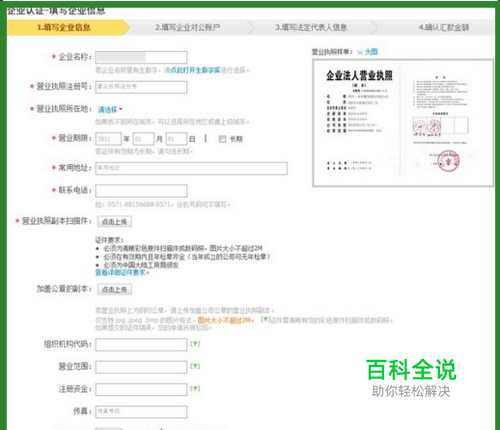Focus the 营业范围 input field
The image size is (500, 430).
pos(141,367)
